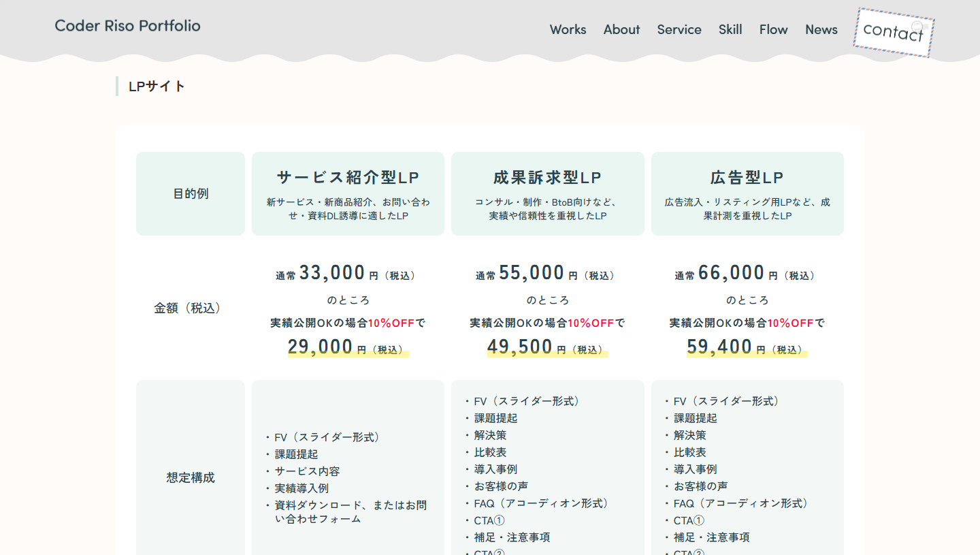This screenshot has width=980, height=555.
Task: Select Service in the top navigation
Action: [679, 29]
